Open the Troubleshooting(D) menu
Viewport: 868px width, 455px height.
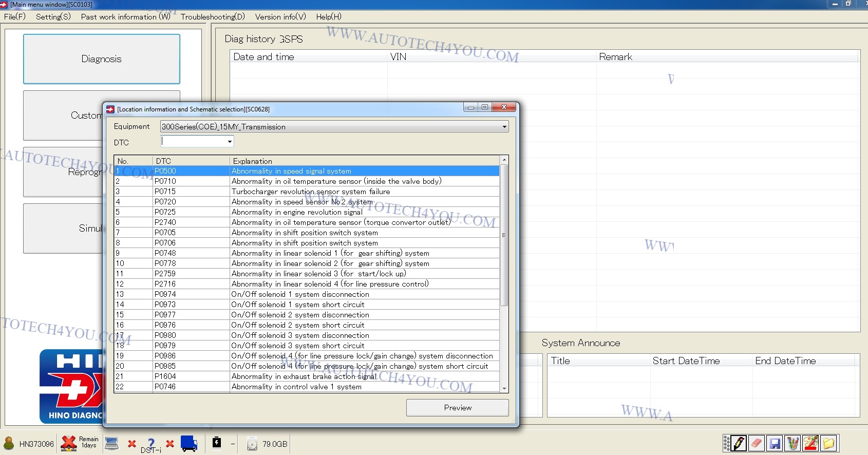[x=213, y=16]
